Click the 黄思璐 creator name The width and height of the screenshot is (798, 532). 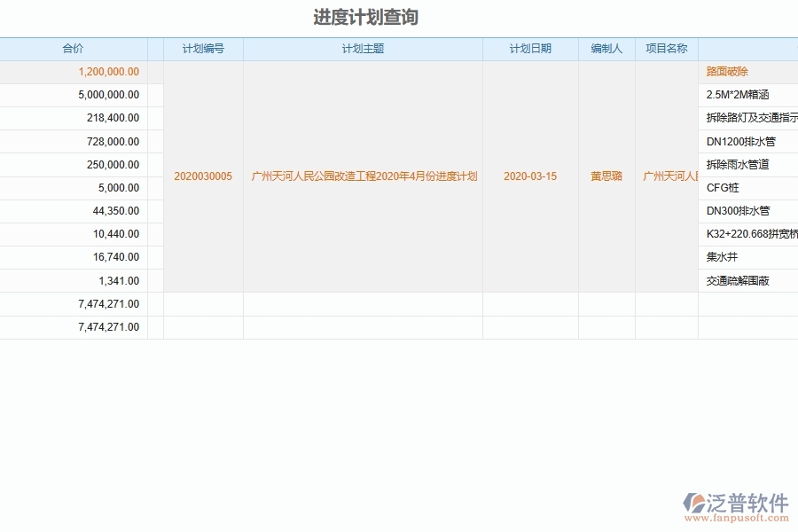[606, 176]
